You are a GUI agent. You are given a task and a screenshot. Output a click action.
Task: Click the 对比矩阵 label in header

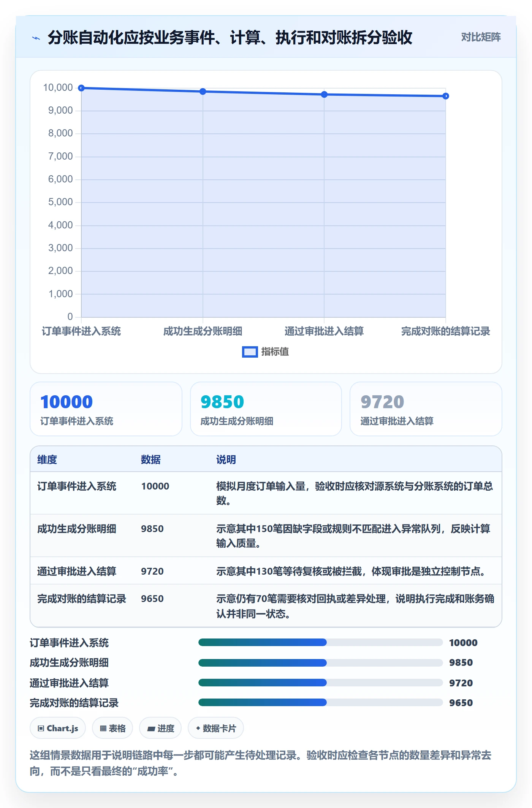pos(481,37)
